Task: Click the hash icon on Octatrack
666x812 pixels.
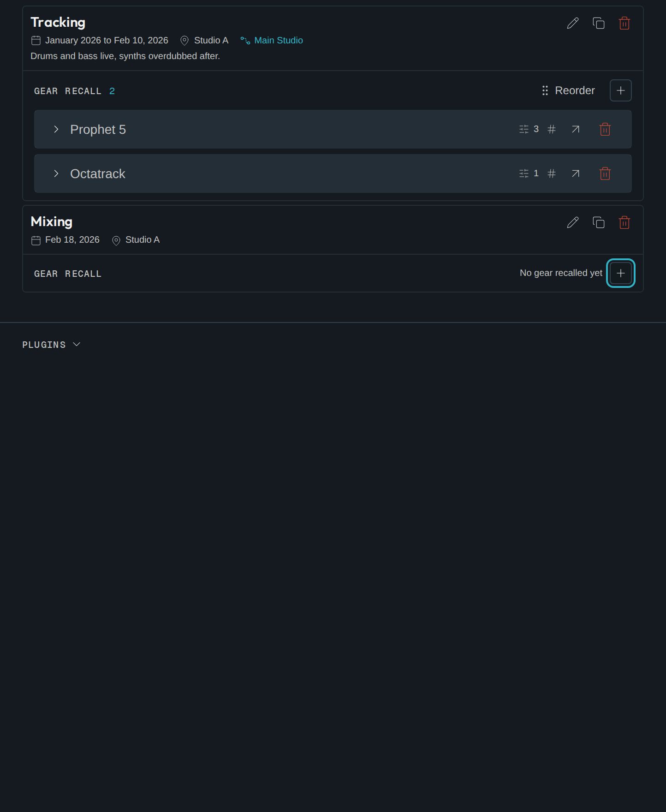Action: click(552, 173)
